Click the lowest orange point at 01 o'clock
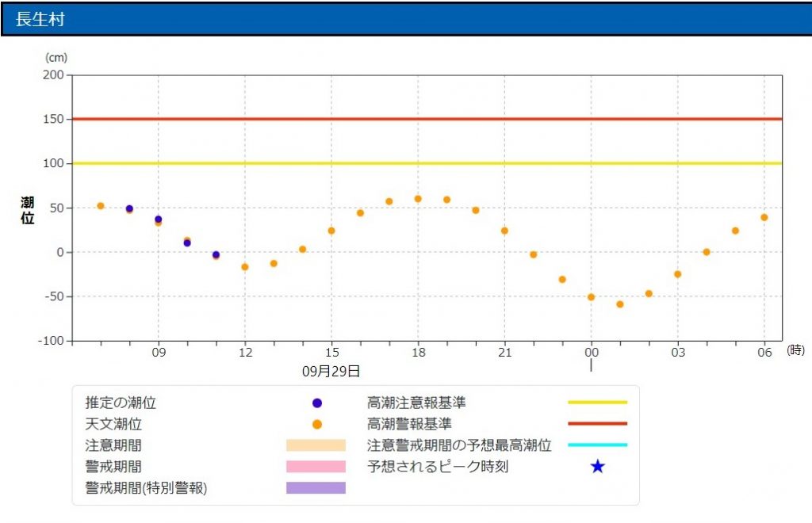Viewport: 812px width, 523px height. pyautogui.click(x=620, y=304)
